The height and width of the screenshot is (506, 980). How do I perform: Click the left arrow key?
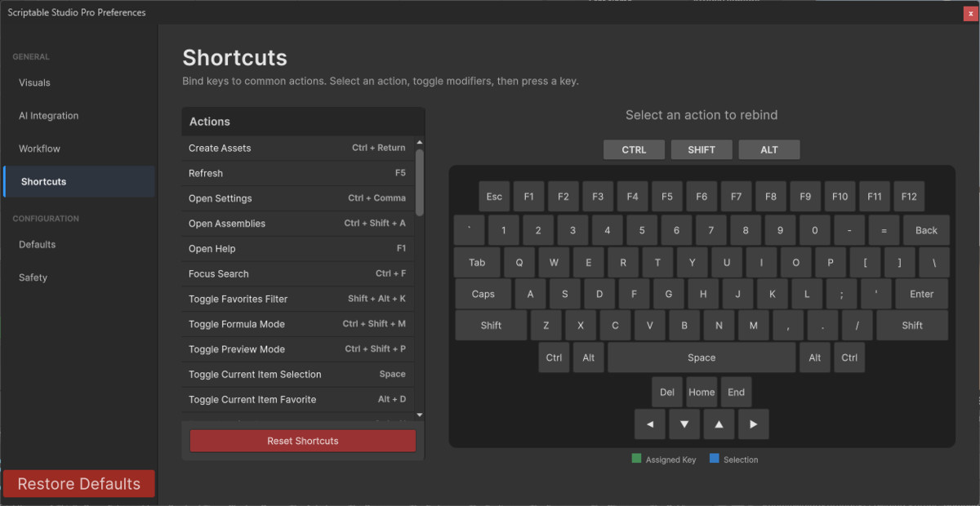point(649,424)
